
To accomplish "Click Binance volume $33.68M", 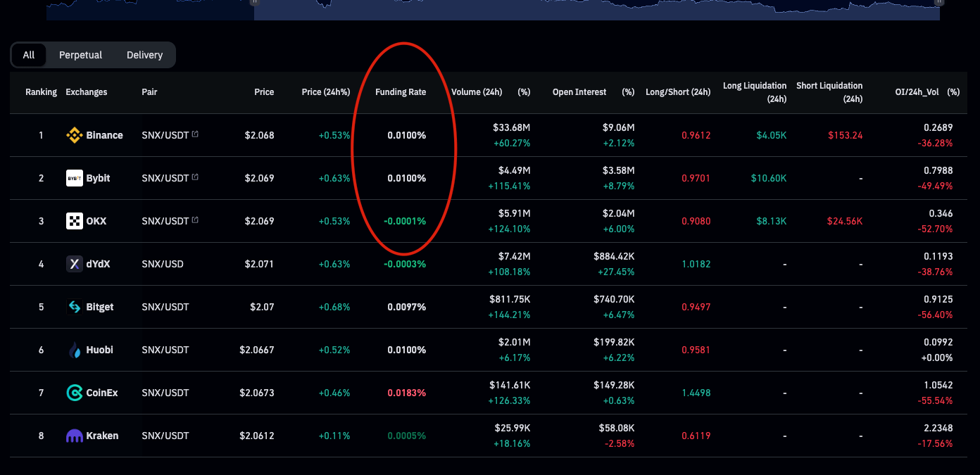I will tap(512, 127).
